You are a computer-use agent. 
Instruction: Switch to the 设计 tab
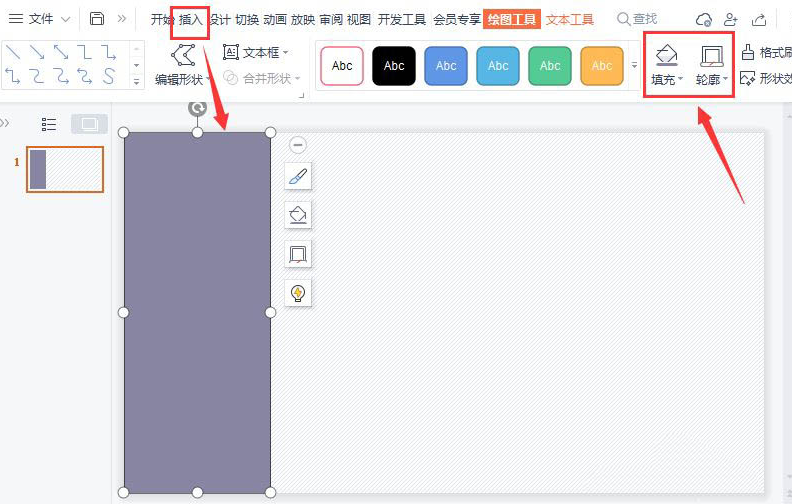tap(219, 20)
